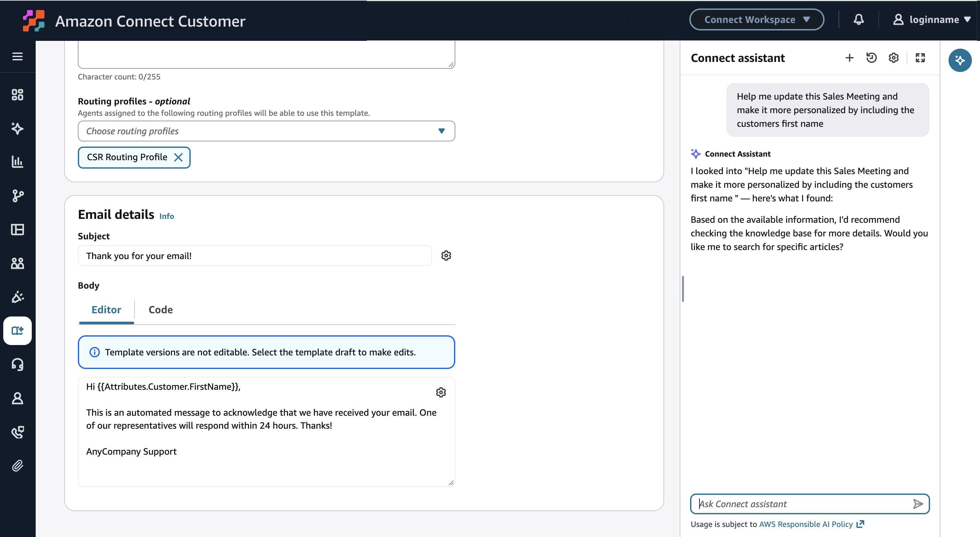Open Connect assistant chat history
The image size is (980, 537).
click(x=871, y=58)
